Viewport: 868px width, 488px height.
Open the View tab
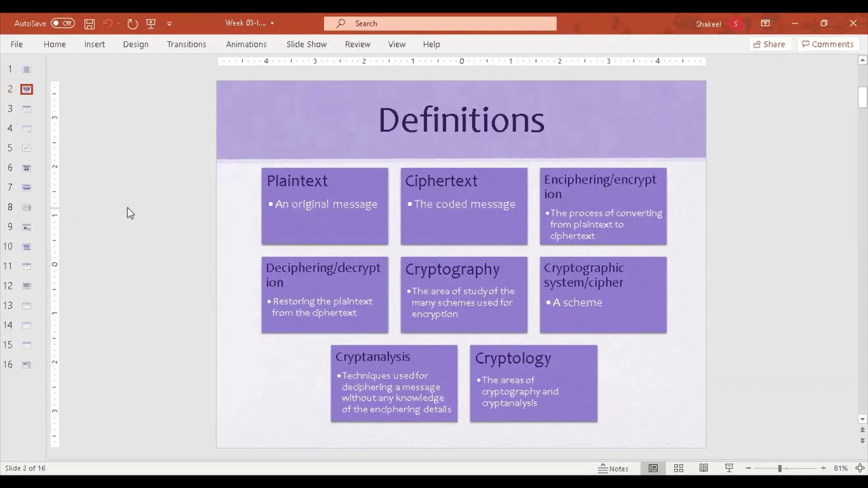point(397,44)
